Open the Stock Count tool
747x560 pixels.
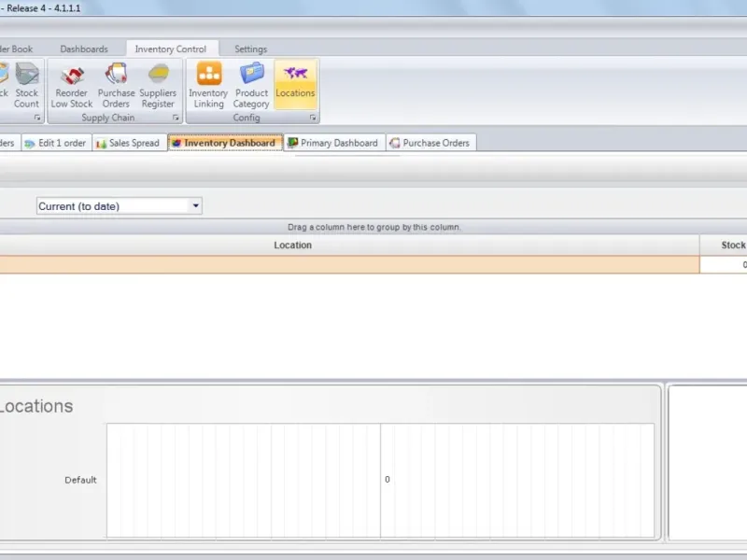tap(27, 86)
